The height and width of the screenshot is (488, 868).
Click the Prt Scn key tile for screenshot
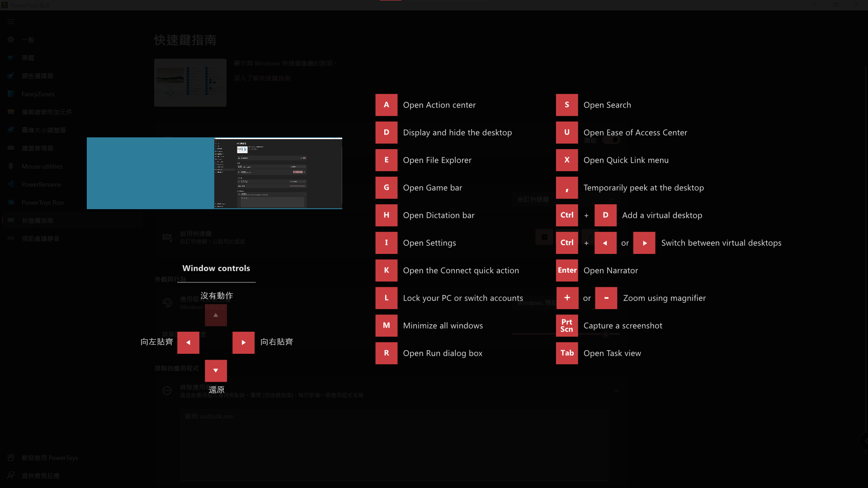coord(567,325)
